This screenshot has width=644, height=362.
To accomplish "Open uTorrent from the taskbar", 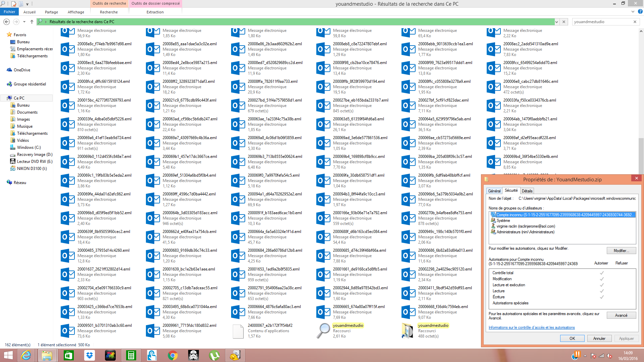I will (214, 355).
